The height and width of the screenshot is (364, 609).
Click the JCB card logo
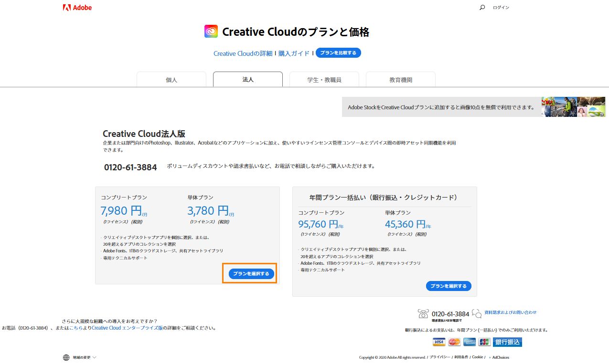(x=484, y=342)
